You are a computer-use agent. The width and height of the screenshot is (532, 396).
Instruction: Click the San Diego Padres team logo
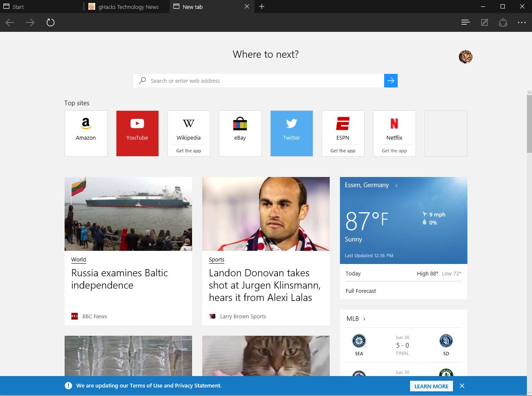tap(446, 341)
